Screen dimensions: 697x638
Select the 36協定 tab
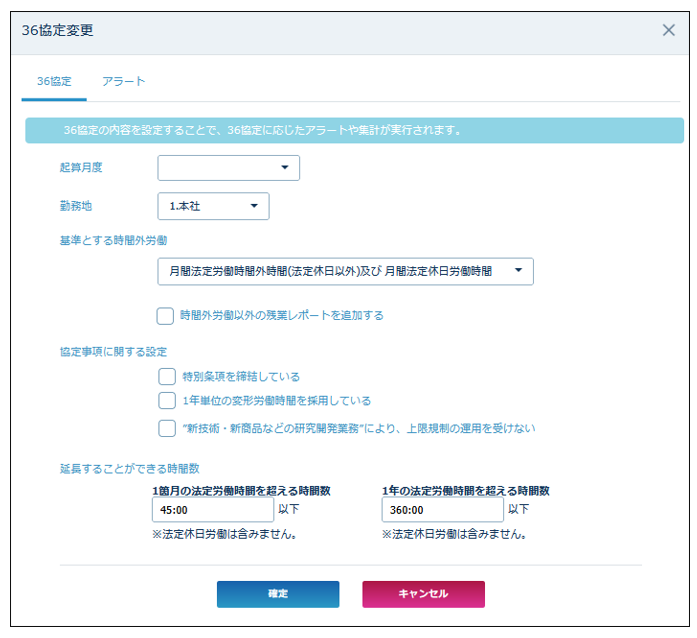(54, 81)
